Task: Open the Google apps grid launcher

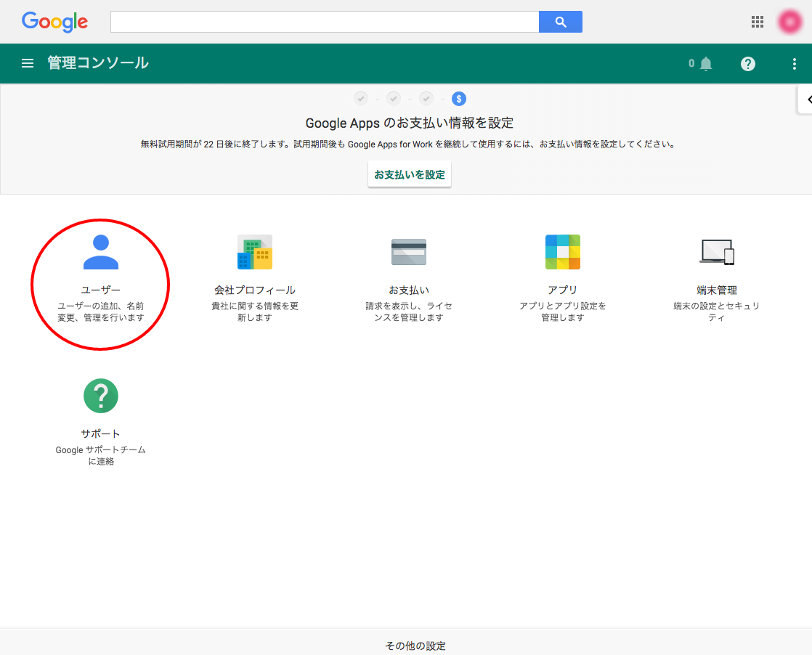Action: [x=757, y=22]
